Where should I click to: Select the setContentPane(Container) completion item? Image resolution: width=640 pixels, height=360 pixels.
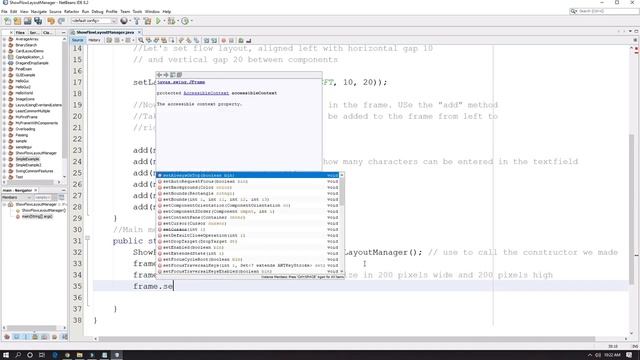pos(248,218)
